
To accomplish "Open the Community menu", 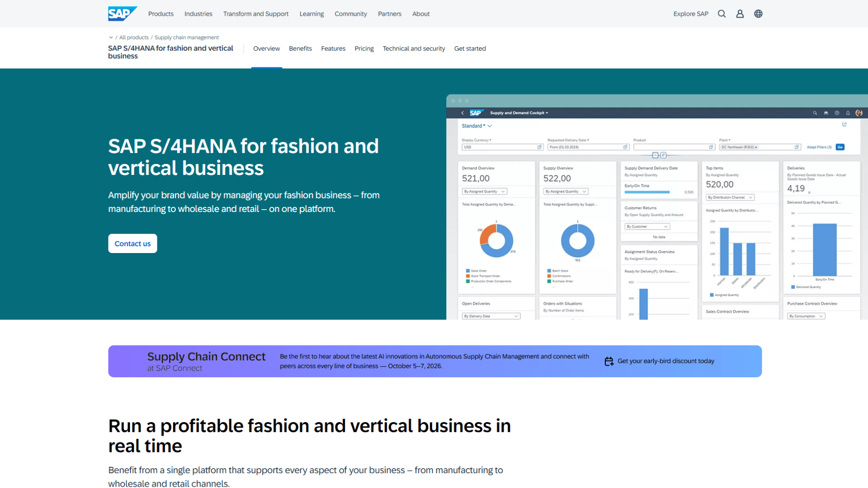I will coord(351,14).
